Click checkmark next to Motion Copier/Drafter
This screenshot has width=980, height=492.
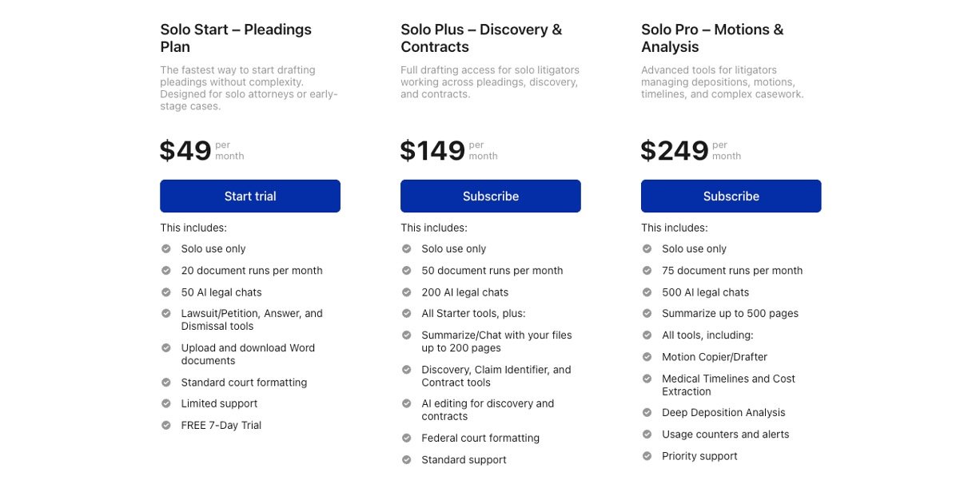[x=647, y=357]
